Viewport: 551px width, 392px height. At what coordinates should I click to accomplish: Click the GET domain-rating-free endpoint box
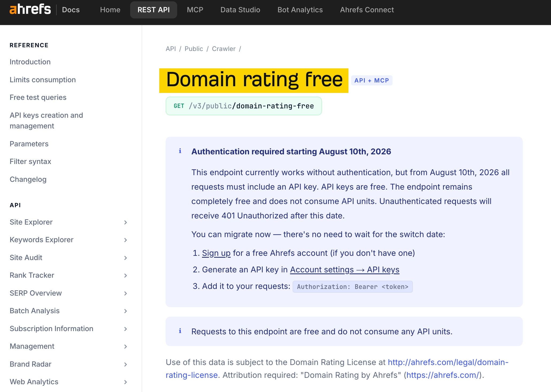(244, 106)
